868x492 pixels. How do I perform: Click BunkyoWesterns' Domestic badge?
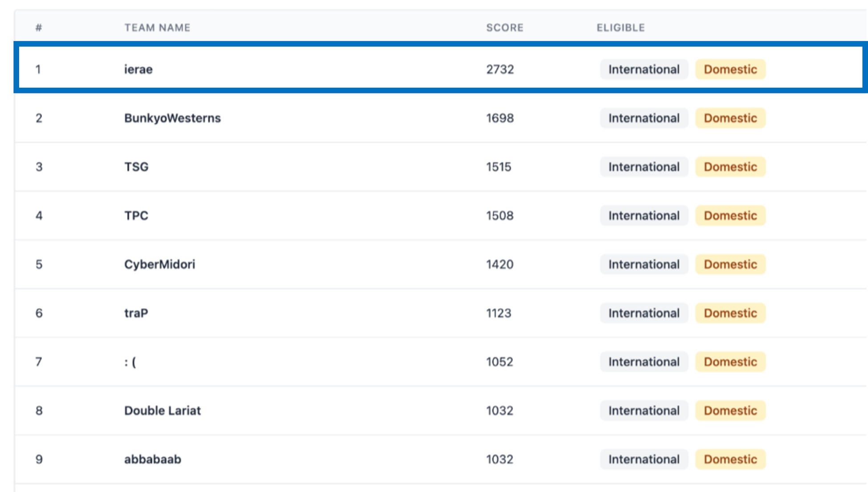(x=730, y=118)
